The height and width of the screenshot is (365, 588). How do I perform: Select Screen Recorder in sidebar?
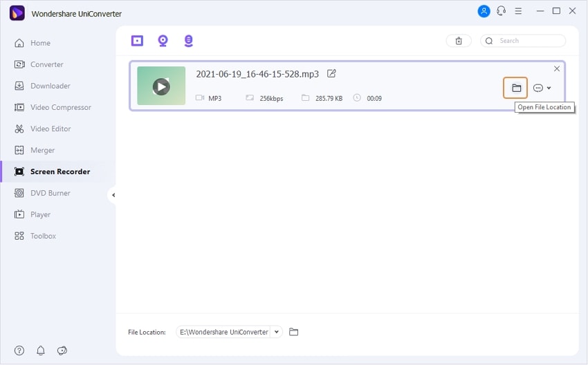(52, 171)
